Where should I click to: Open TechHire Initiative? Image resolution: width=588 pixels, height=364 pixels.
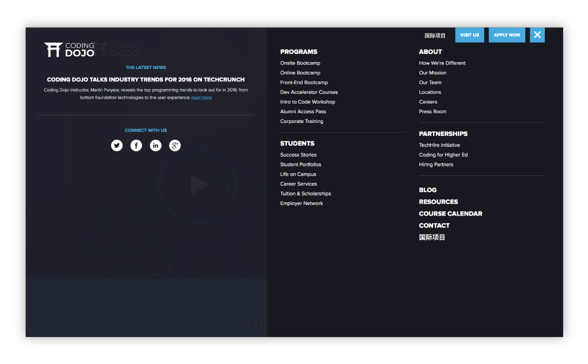point(440,145)
